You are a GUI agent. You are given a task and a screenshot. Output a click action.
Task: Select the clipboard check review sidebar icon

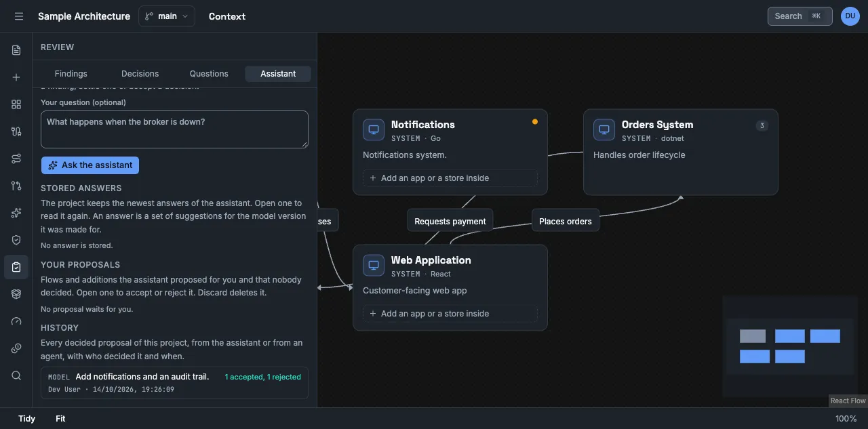[x=16, y=267]
